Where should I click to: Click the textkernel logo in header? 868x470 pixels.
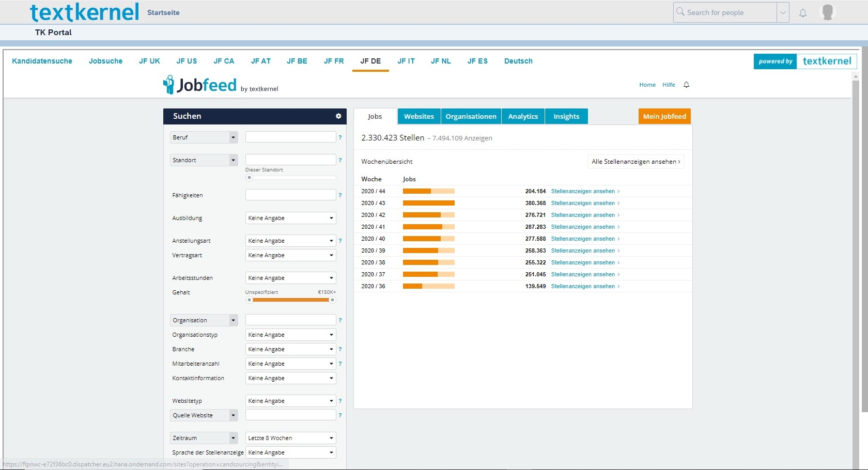[84, 12]
